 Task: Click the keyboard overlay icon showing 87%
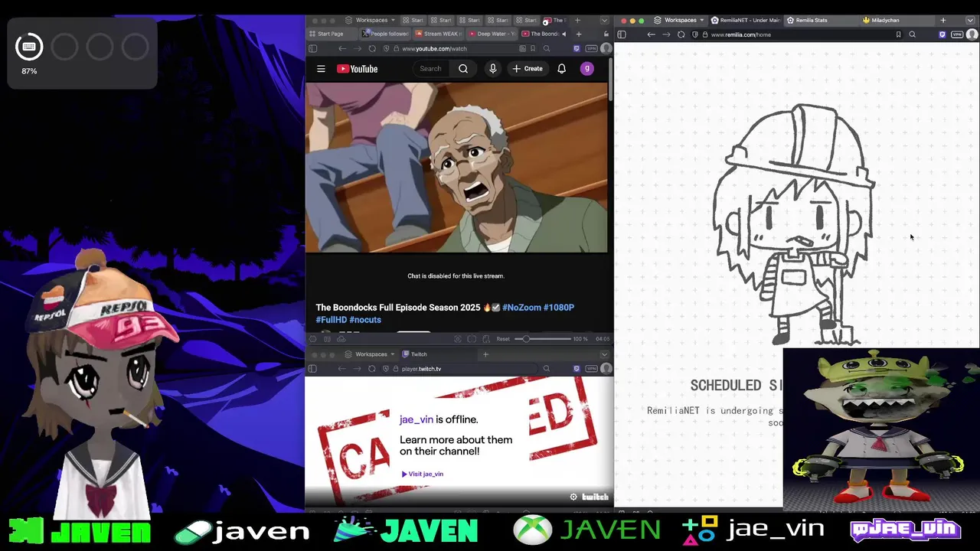(29, 47)
